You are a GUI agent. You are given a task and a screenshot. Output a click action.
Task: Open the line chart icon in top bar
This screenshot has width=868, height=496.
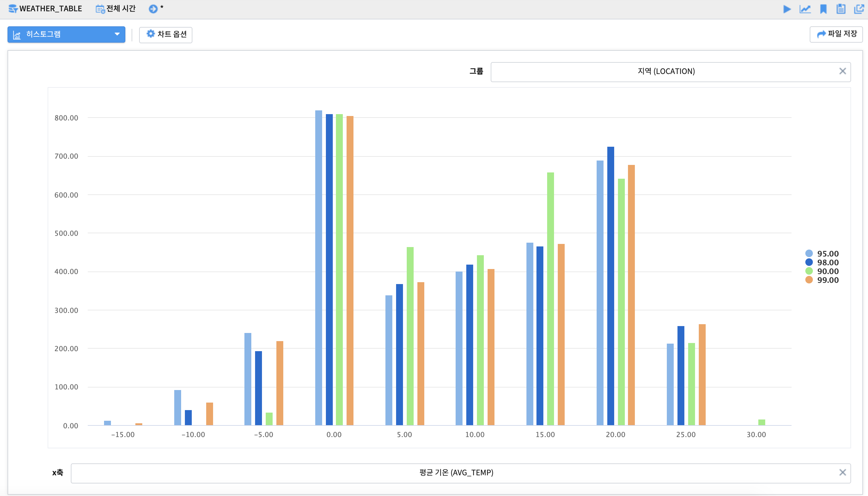(x=805, y=9)
